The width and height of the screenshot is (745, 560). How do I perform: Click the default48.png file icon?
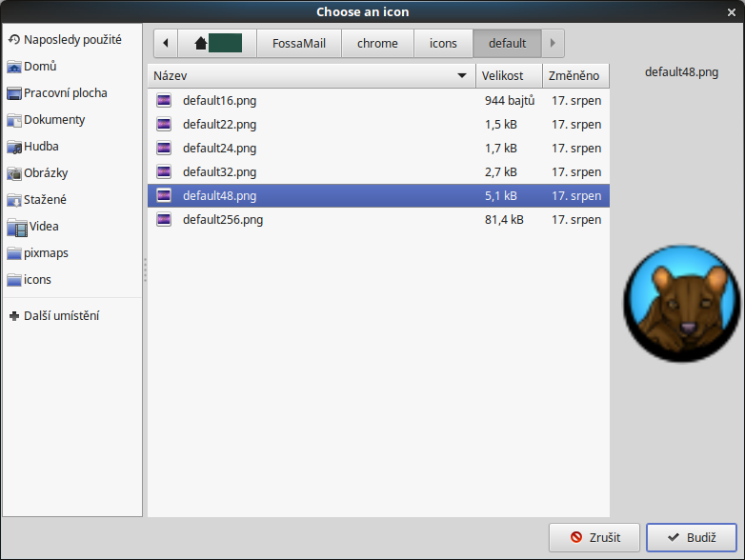pyautogui.click(x=164, y=195)
